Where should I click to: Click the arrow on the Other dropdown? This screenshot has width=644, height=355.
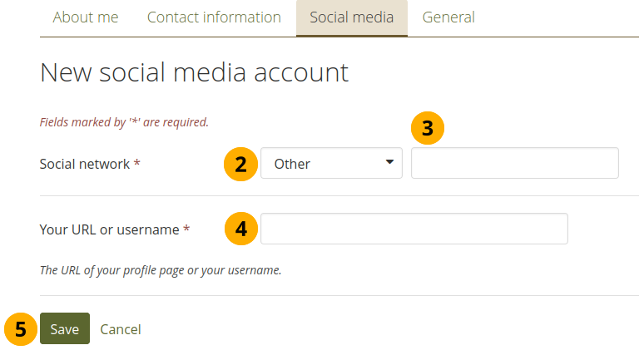click(x=389, y=163)
